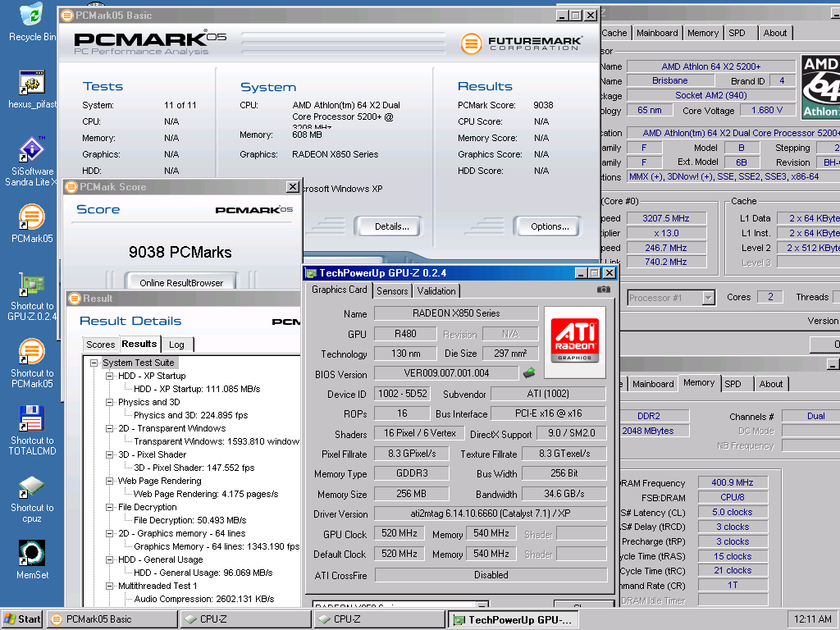This screenshot has height=630, width=840.
Task: Click the Futuremark orange logo icon
Action: [471, 43]
